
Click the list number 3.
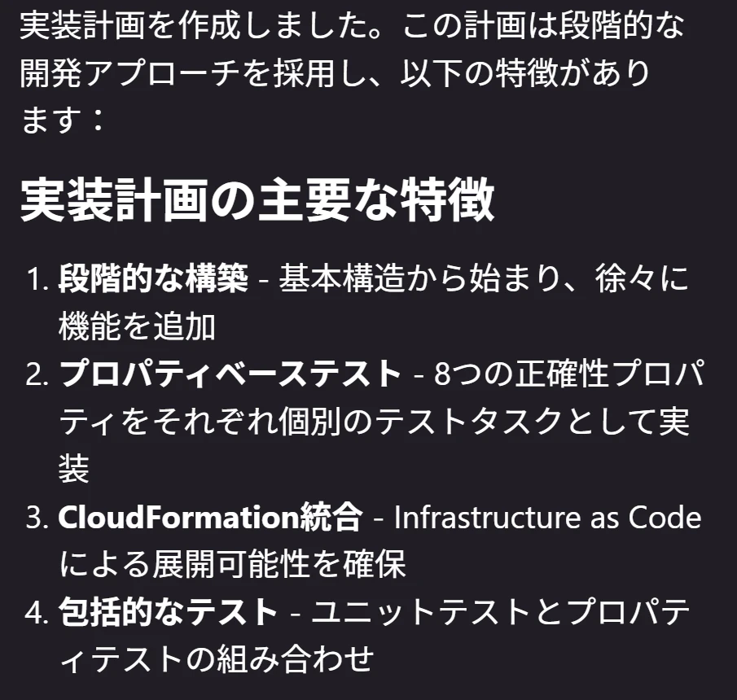[37, 517]
